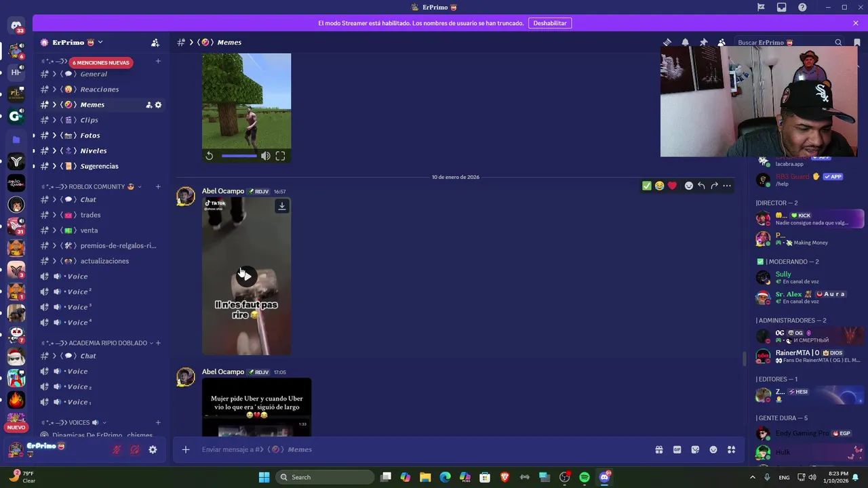Open the Uber video thumbnail at 17:05
This screenshot has height=488, width=868.
256,407
